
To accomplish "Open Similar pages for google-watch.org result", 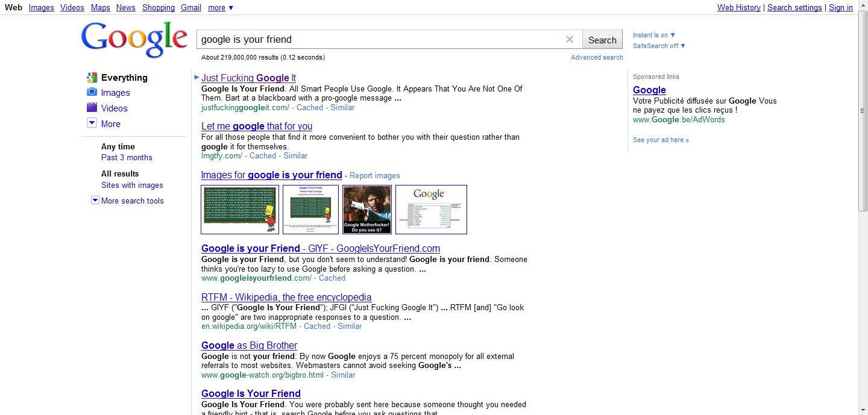I will [x=343, y=375].
